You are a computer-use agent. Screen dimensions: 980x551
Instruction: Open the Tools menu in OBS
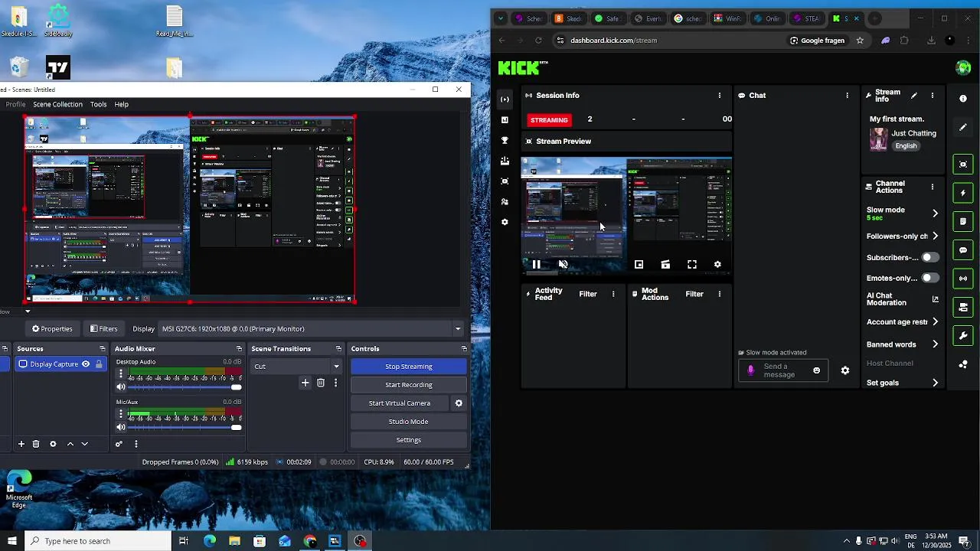(x=98, y=104)
